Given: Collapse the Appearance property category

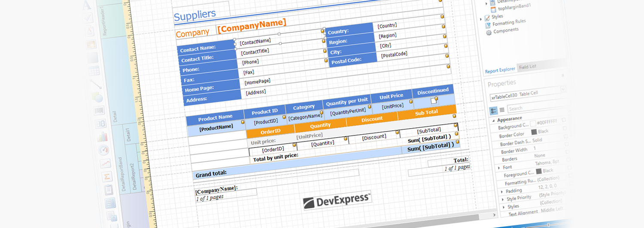Looking at the screenshot, I should click(x=493, y=120).
